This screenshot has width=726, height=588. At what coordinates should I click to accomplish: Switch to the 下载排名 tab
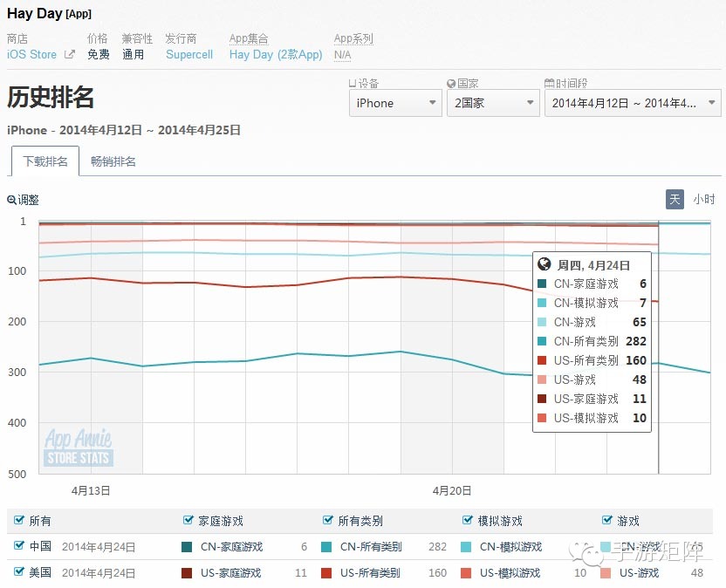[45, 161]
